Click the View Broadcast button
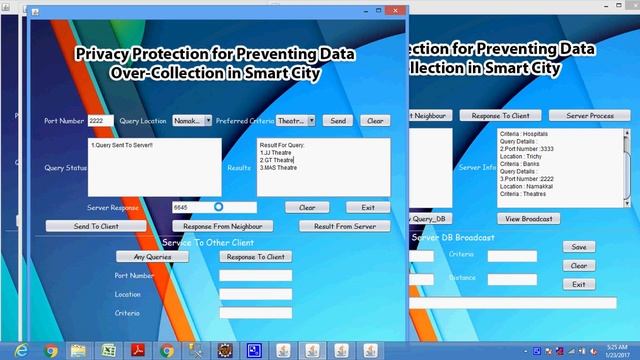 [529, 219]
